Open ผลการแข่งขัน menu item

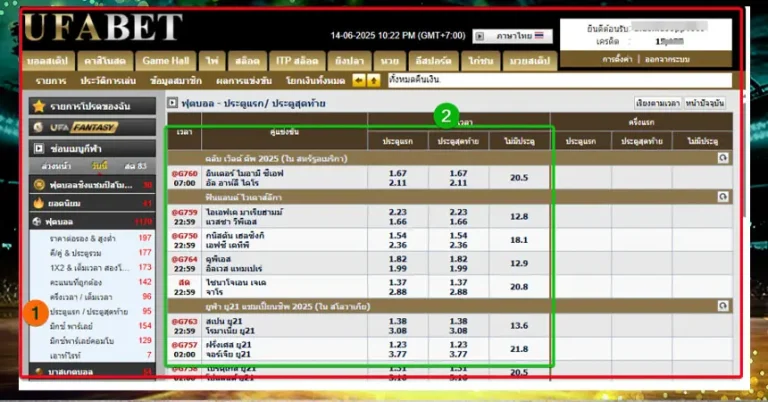[244, 81]
